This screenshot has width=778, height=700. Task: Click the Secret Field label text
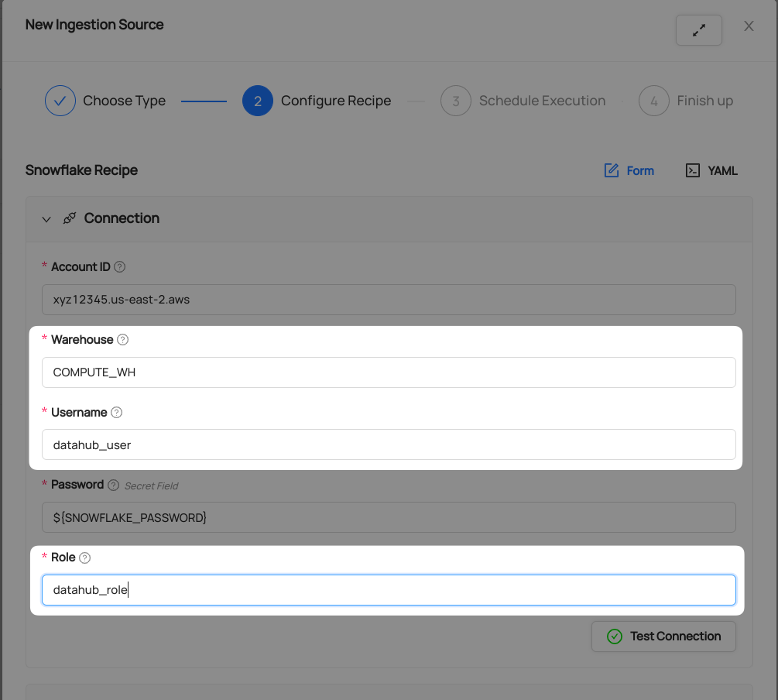coord(151,486)
